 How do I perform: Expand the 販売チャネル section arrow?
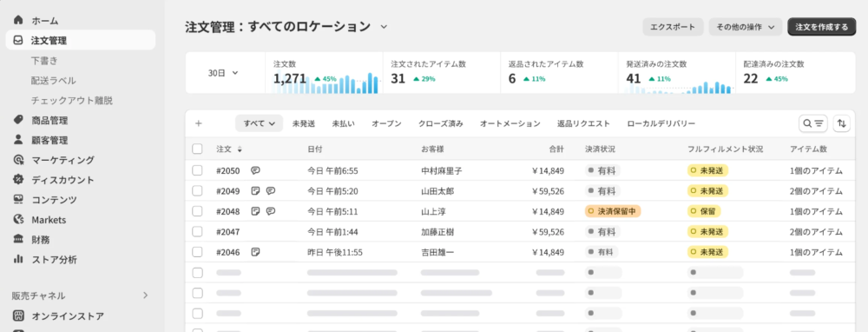146,295
